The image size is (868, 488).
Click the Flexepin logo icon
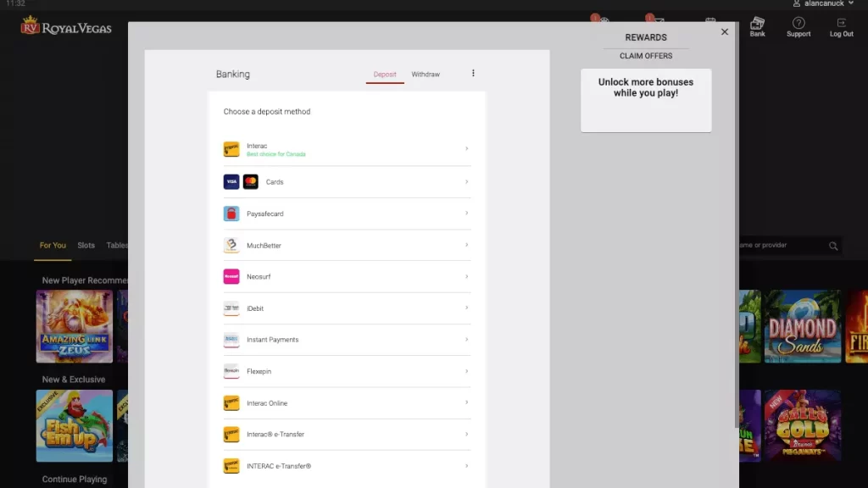coord(231,371)
